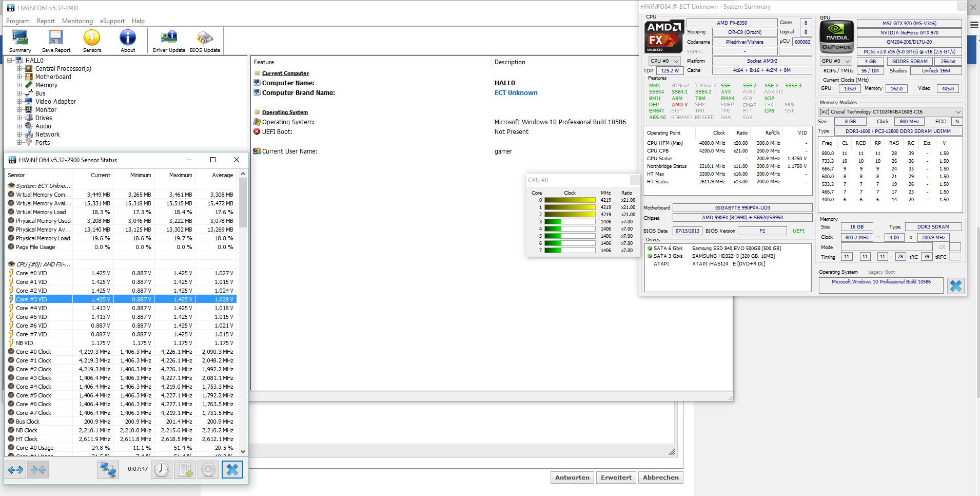Viewport: 980px width, 496px height.
Task: Open the Report menu
Action: pyautogui.click(x=46, y=21)
